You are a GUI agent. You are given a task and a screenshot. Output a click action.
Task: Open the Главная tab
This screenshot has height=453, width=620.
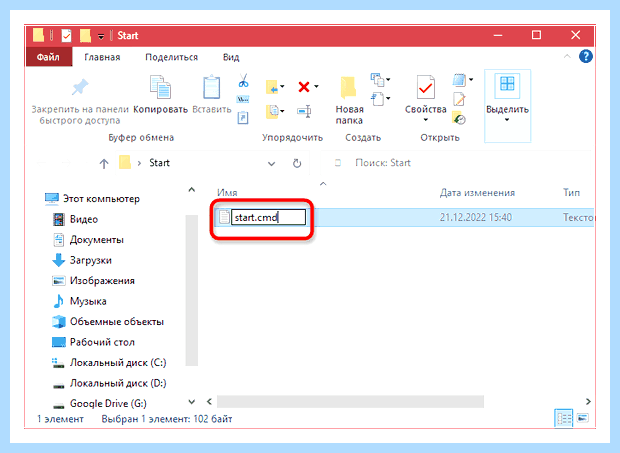coord(102,57)
